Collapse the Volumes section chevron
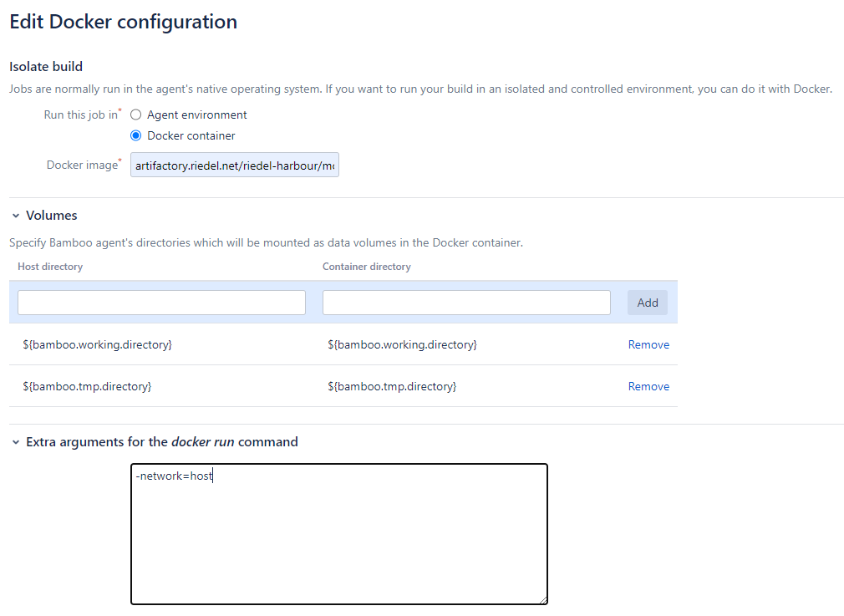Screen dimensions: 844x616 tap(16, 216)
